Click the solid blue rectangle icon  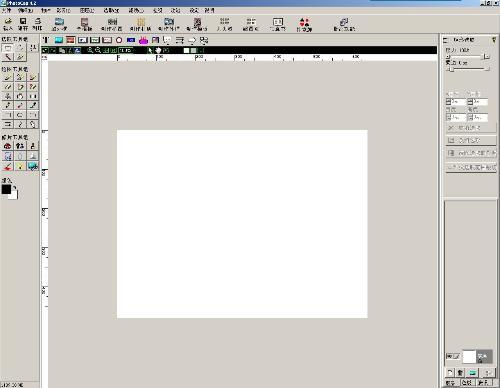pos(131,40)
